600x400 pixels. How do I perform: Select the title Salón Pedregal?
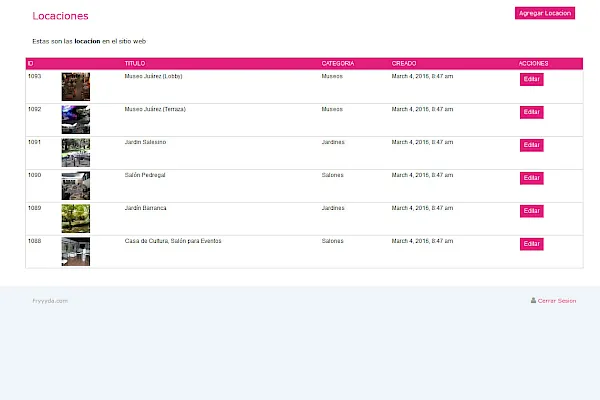click(x=145, y=175)
